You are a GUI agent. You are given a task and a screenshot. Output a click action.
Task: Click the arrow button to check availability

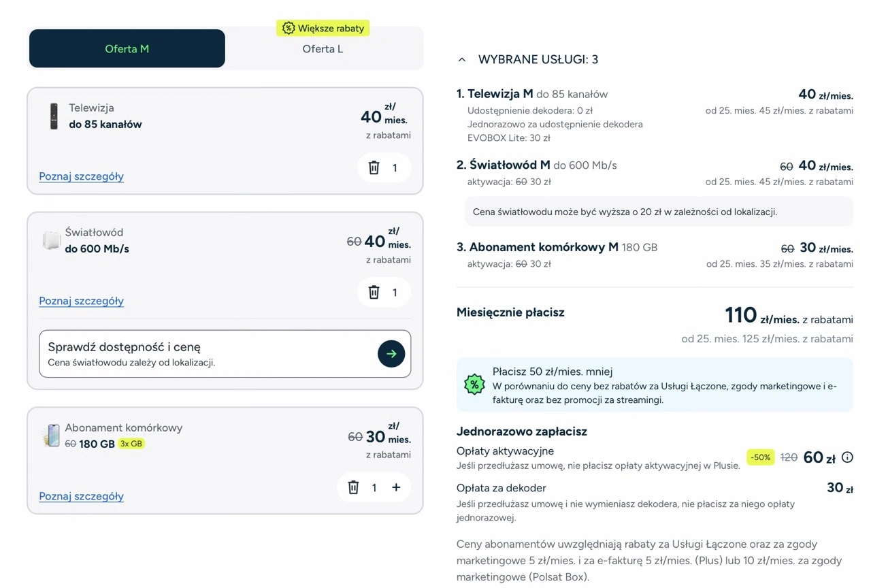391,354
